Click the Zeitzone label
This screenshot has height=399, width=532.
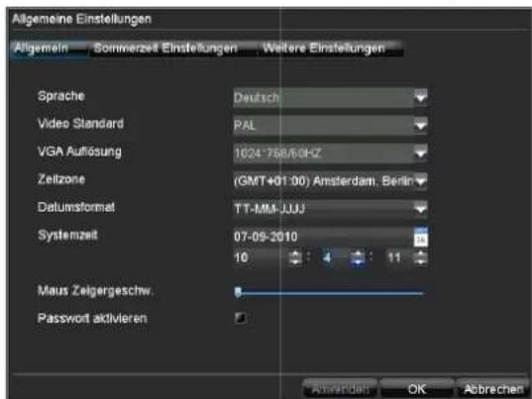click(61, 179)
